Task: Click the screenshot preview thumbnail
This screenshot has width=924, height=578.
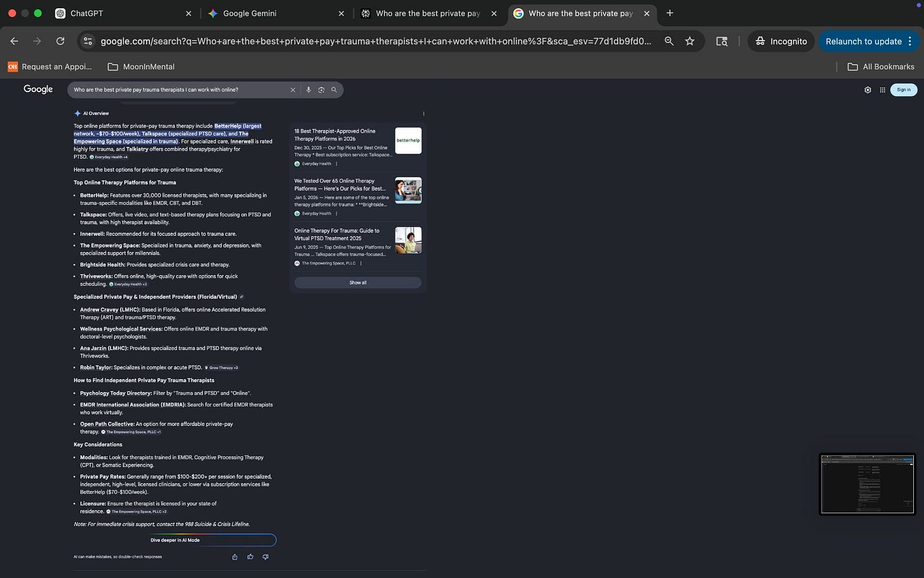Action: click(867, 483)
